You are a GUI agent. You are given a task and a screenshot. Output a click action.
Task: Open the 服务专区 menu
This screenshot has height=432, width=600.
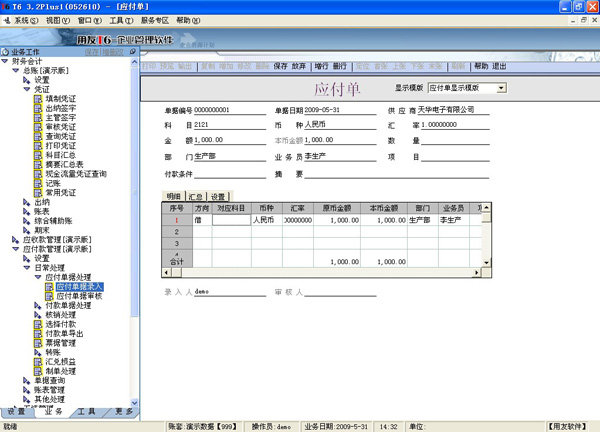point(155,21)
